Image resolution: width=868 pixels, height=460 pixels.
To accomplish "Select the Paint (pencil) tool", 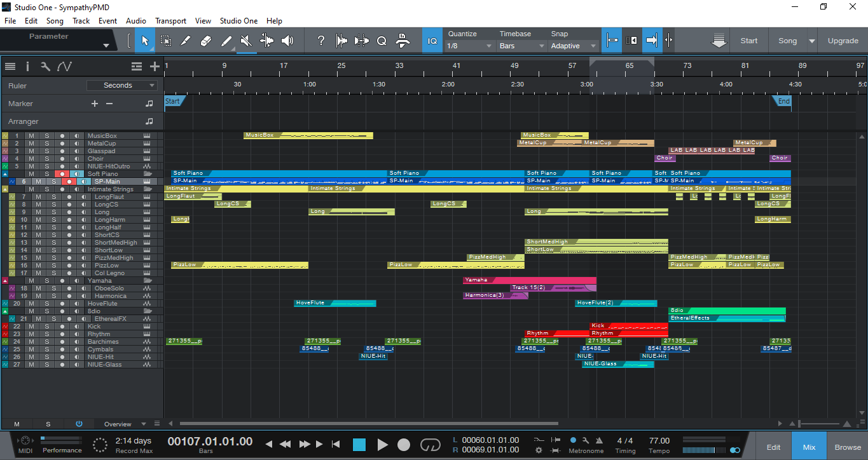I will pyautogui.click(x=226, y=41).
